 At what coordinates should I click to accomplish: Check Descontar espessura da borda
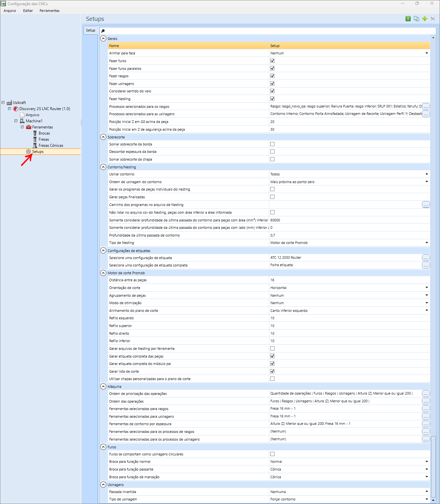[273, 152]
